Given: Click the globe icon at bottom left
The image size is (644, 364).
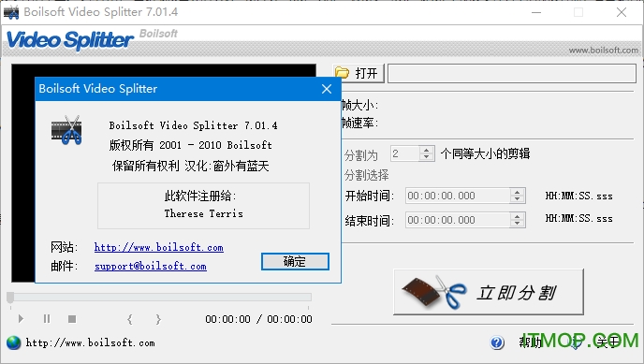Looking at the screenshot, I should click(13, 342).
